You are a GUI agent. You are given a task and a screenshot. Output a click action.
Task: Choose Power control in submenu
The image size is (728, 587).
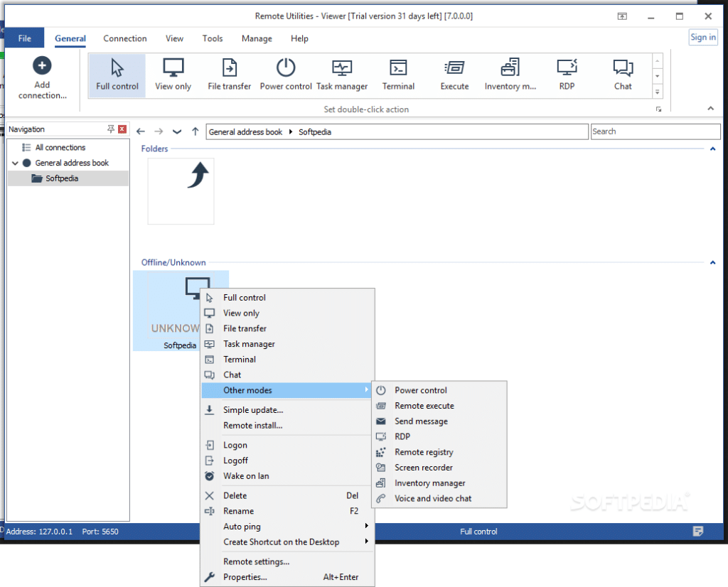pyautogui.click(x=439, y=391)
